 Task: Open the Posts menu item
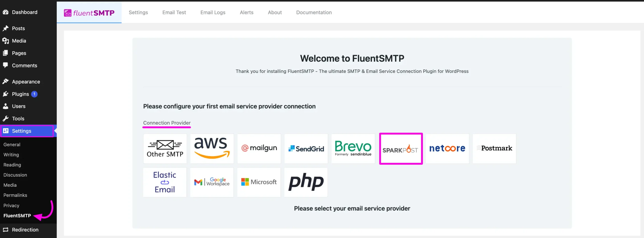pyautogui.click(x=28, y=28)
